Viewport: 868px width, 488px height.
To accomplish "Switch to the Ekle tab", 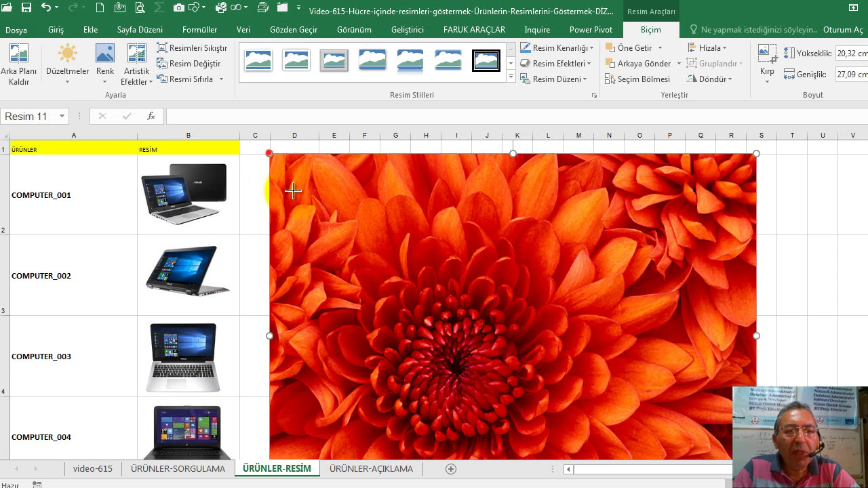I will [90, 30].
